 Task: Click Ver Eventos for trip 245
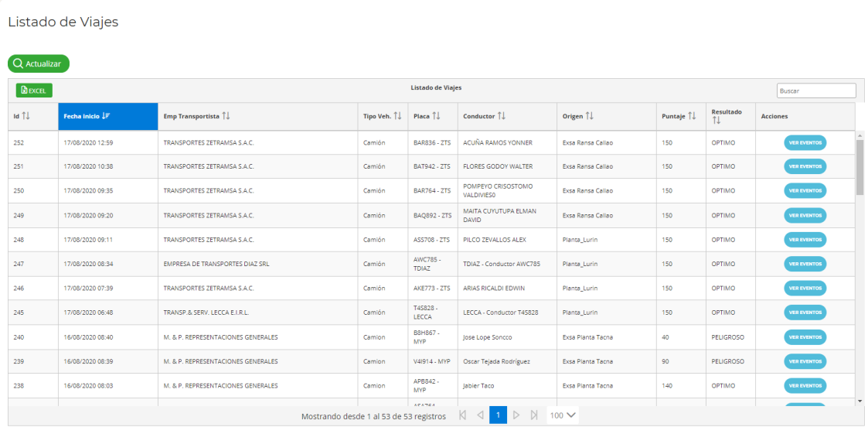[805, 313]
